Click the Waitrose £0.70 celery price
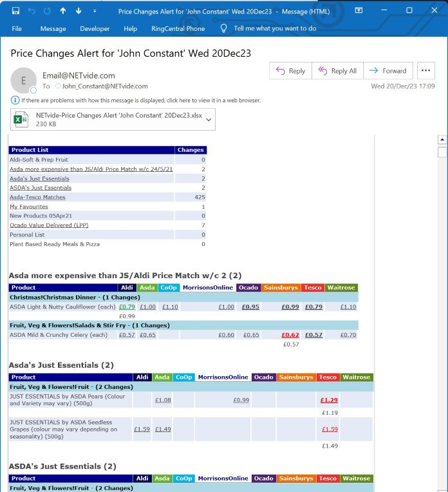 348,335
